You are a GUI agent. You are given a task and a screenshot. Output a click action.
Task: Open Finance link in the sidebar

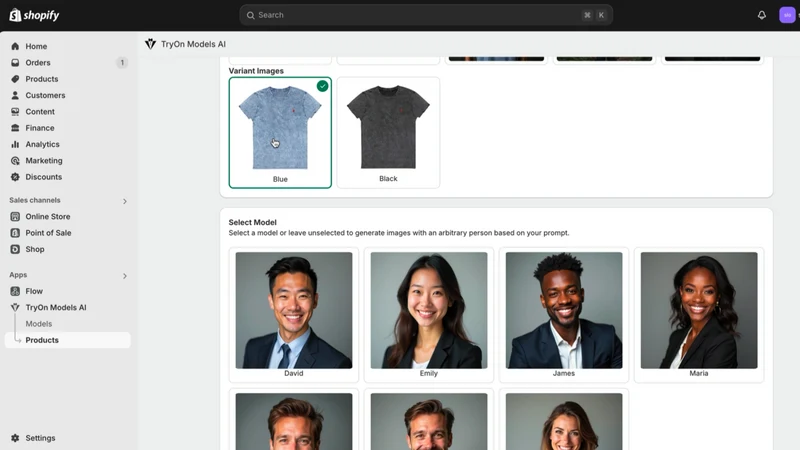(x=40, y=128)
